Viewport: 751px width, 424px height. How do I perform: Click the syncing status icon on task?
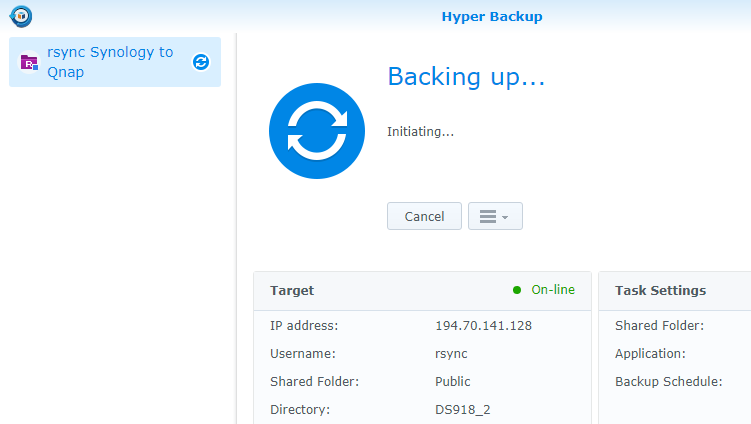pos(201,62)
